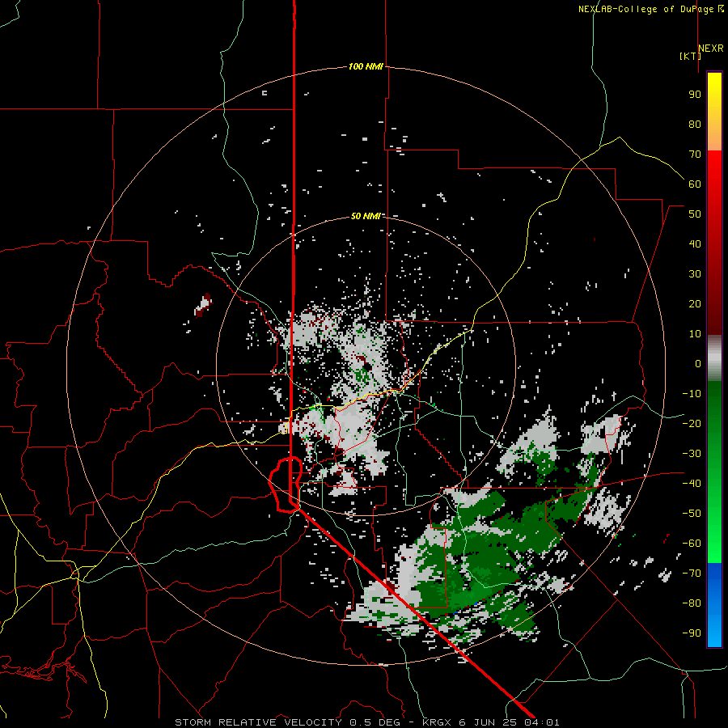
Task: Click the 70 value on the velocity scale
Action: pyautogui.click(x=695, y=154)
